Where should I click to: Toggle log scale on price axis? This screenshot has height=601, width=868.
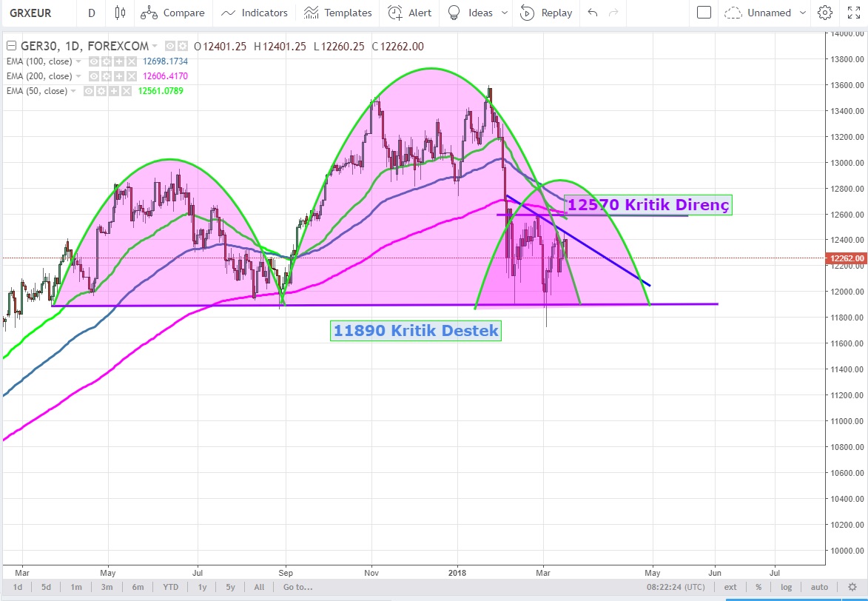786,587
